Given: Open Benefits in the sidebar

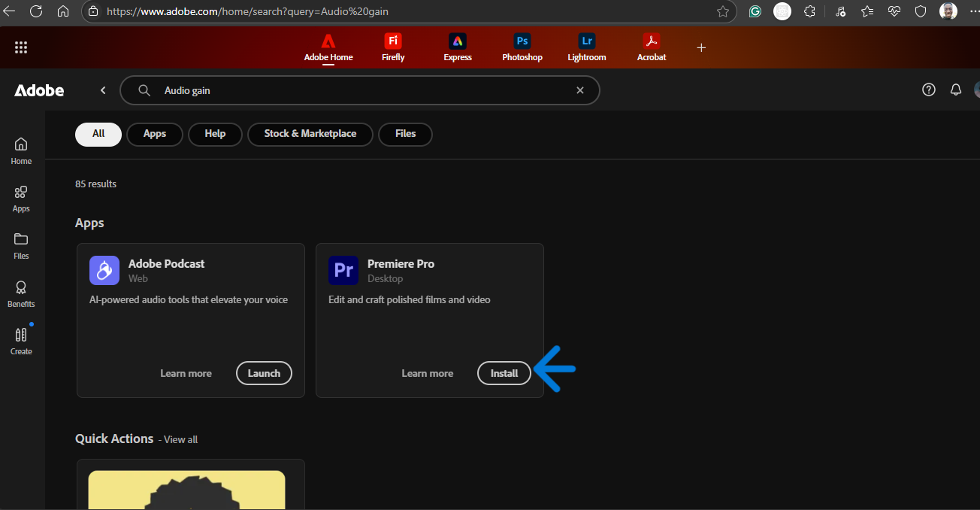Looking at the screenshot, I should point(21,294).
